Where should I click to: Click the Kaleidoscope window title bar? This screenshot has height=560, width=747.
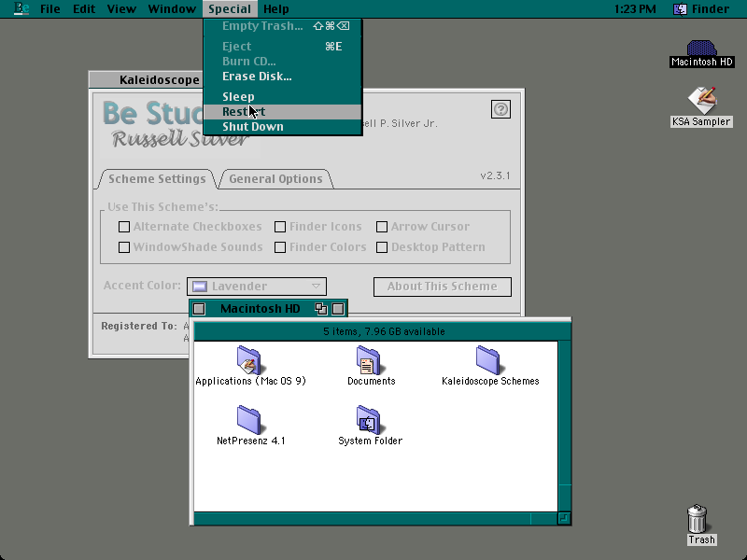(146, 79)
